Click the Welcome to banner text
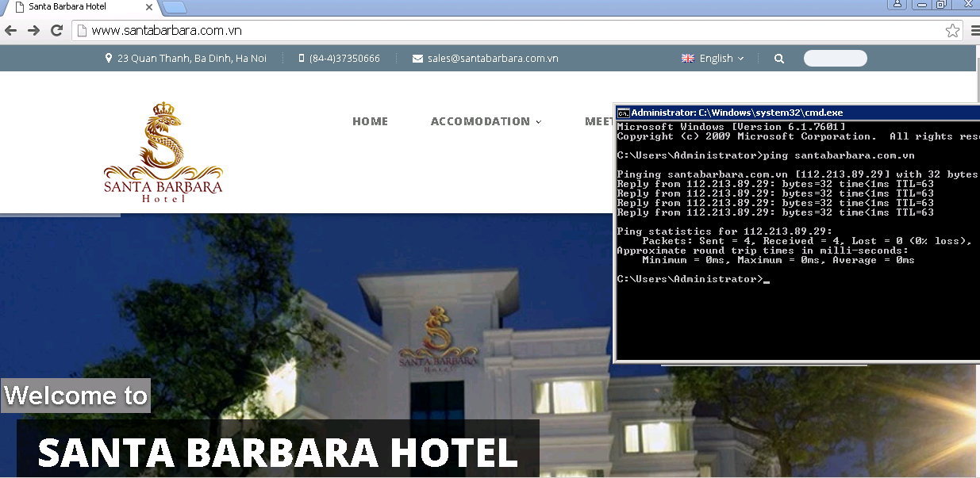 pos(76,395)
